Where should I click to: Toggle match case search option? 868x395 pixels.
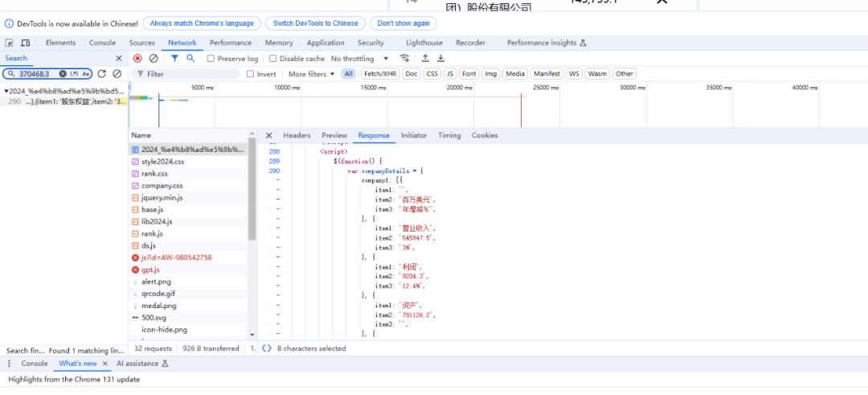pos(86,74)
